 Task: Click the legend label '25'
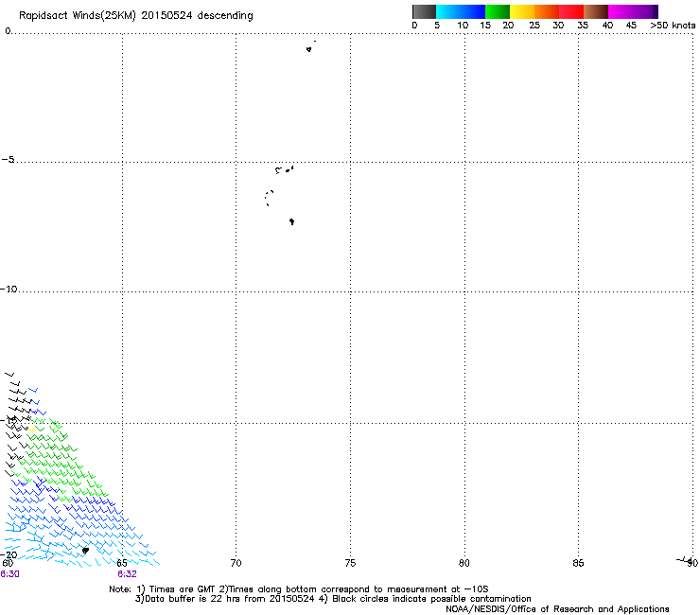point(534,26)
